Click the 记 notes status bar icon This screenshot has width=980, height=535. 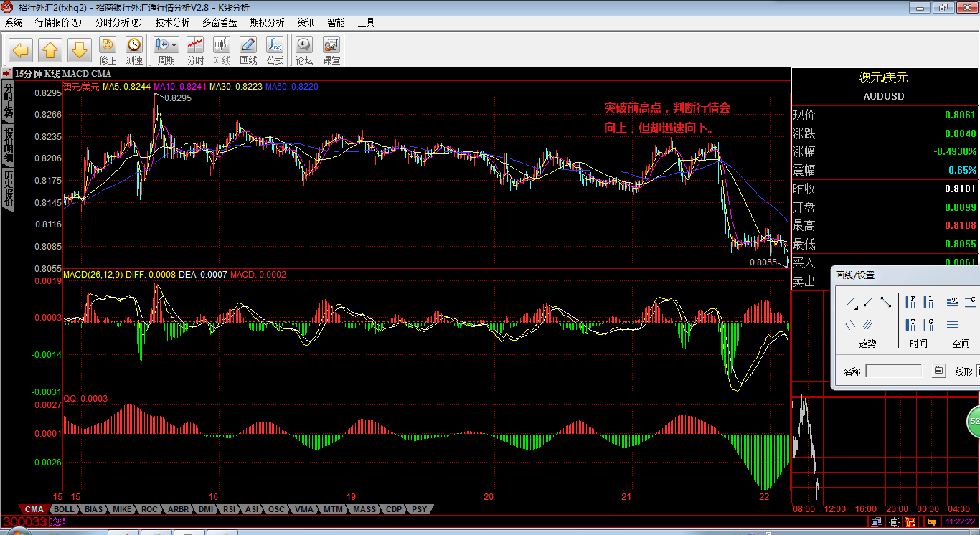pyautogui.click(x=910, y=522)
